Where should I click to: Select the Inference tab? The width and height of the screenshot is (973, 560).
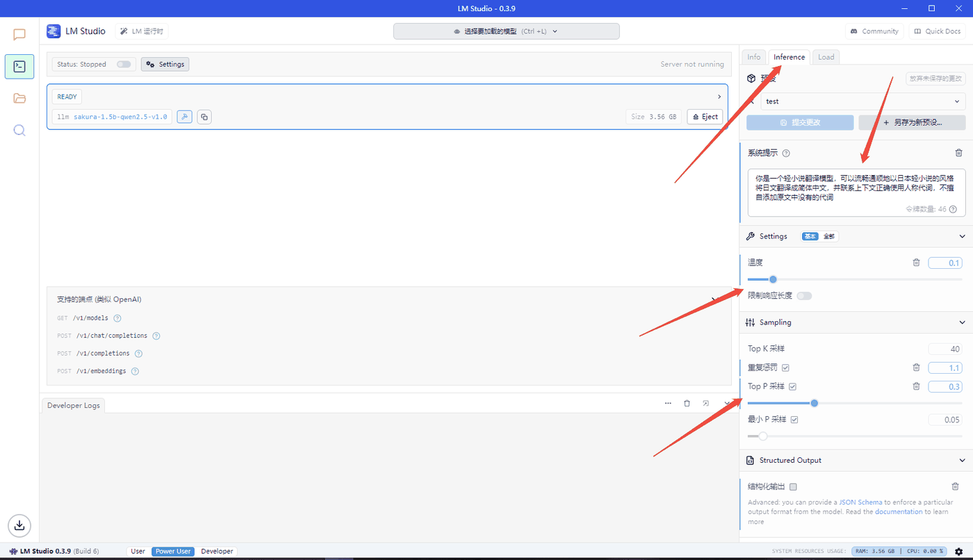click(790, 57)
